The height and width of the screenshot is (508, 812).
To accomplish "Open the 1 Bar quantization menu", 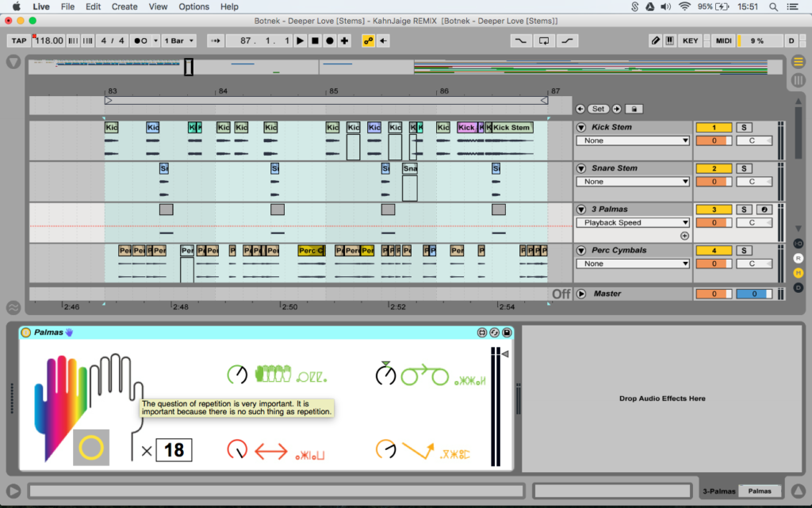I will tap(179, 40).
